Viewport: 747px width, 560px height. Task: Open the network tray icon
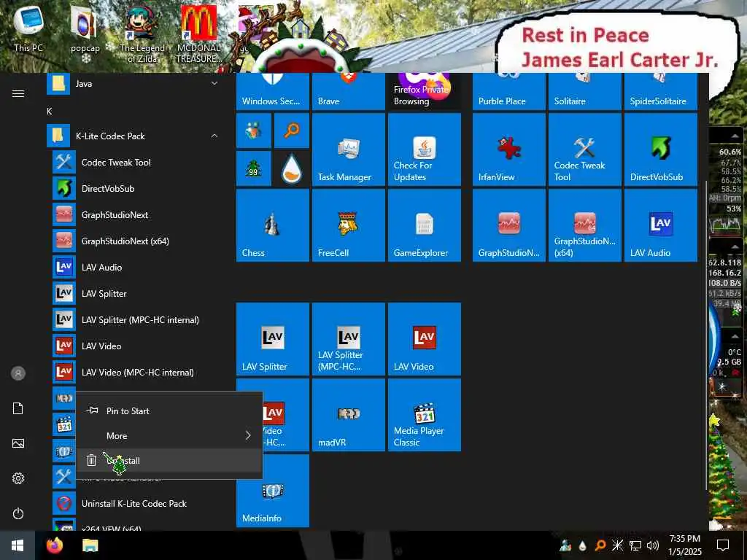635,545
